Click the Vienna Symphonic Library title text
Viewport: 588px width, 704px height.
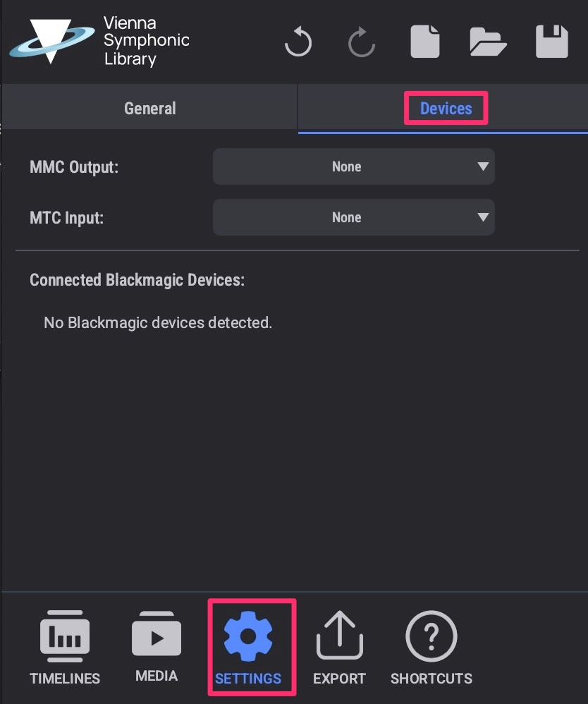pyautogui.click(x=146, y=41)
